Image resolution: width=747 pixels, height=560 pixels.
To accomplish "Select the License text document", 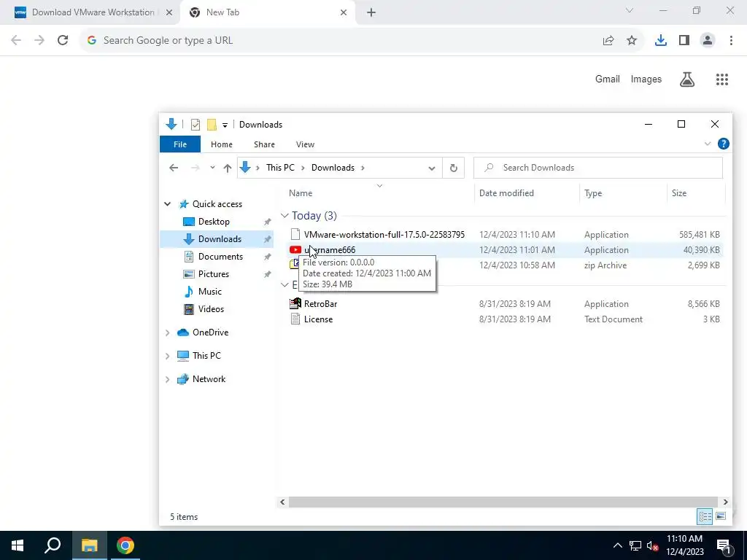I will point(318,319).
